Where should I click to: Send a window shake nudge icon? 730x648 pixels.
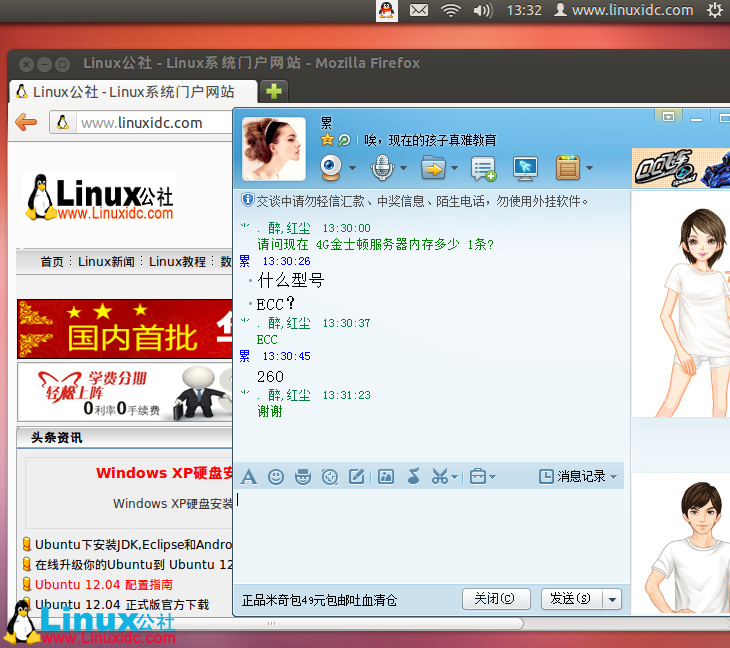330,477
